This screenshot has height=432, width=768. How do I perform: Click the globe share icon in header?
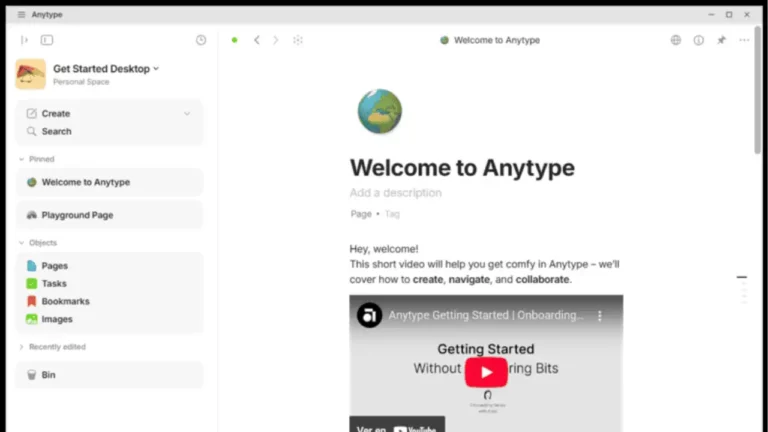click(676, 40)
